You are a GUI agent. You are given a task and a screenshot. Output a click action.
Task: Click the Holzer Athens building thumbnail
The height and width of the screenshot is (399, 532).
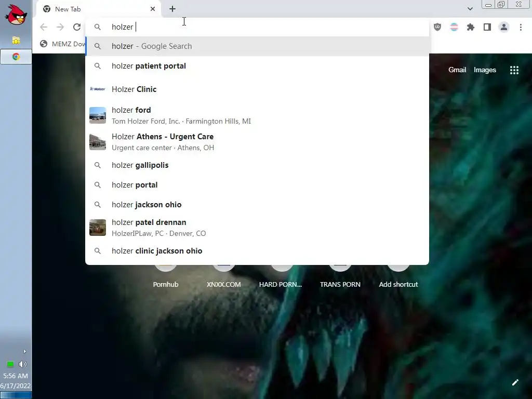point(98,142)
